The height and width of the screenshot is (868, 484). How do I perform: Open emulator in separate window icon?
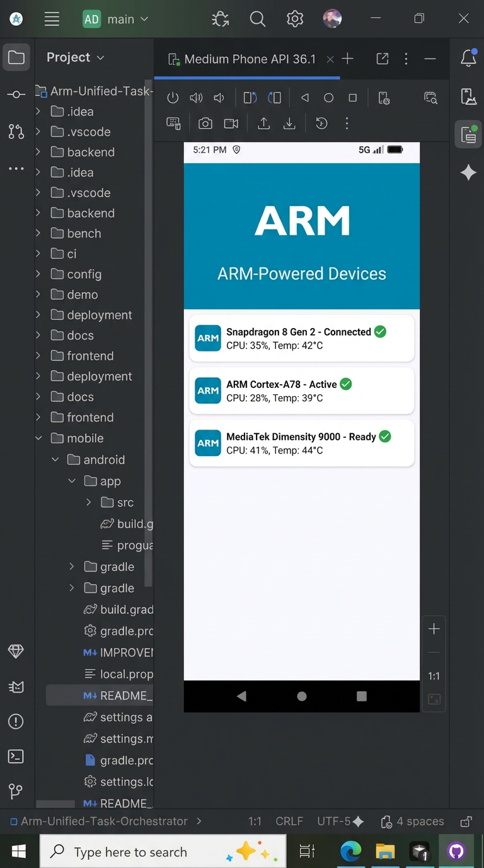pyautogui.click(x=383, y=59)
